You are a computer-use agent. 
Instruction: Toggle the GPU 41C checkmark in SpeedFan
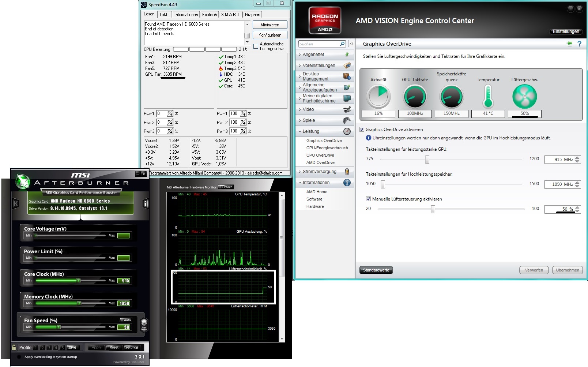[221, 80]
